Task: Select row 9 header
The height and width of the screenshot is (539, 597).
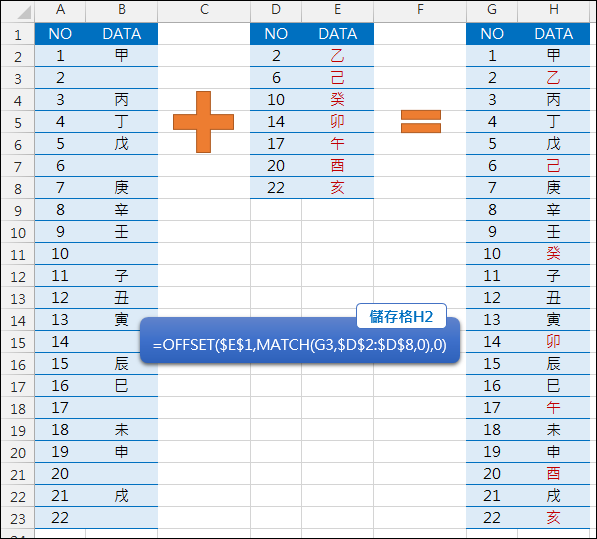Action: (18, 210)
